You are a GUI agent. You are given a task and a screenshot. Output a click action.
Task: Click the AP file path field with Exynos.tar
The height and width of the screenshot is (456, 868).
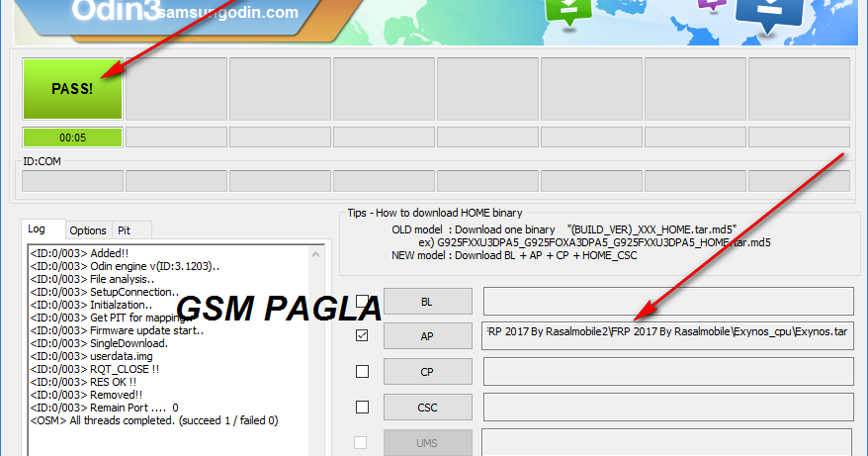667,335
